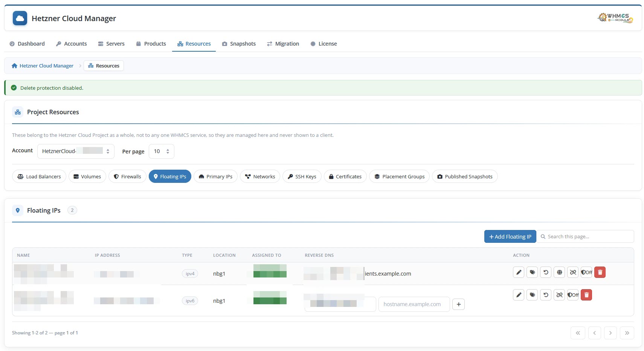Click the IP ADDRESS column header

click(x=107, y=255)
